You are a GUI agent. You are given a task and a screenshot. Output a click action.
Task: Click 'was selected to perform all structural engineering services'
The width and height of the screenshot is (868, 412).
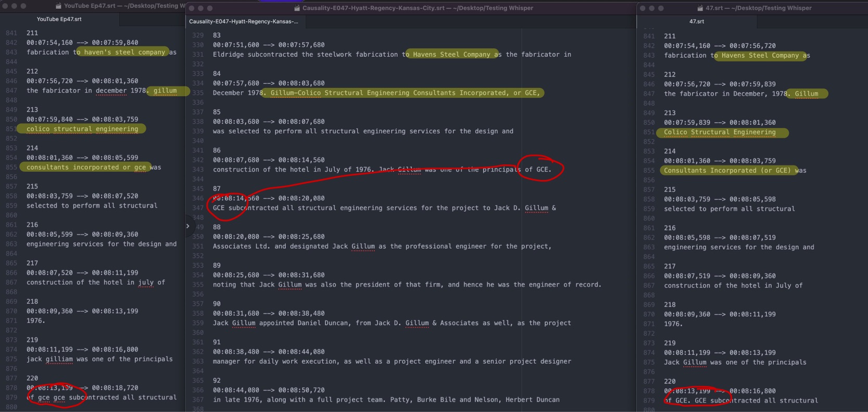363,132
